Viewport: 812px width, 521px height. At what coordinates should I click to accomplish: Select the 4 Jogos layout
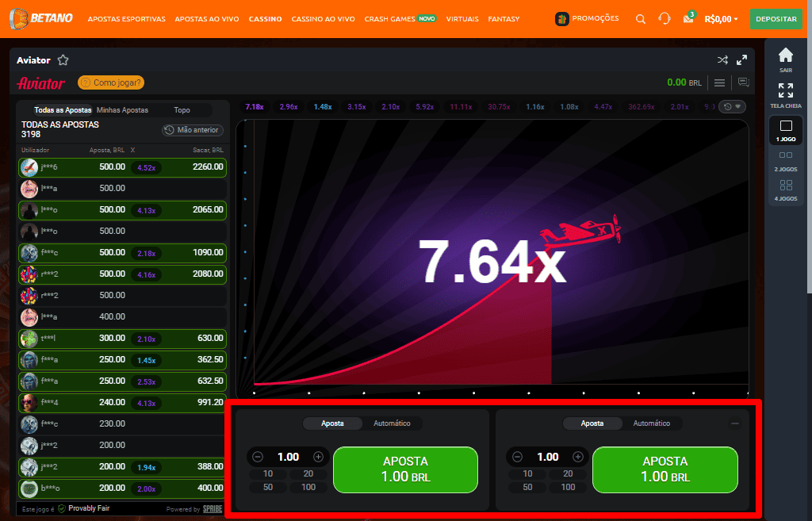[786, 190]
